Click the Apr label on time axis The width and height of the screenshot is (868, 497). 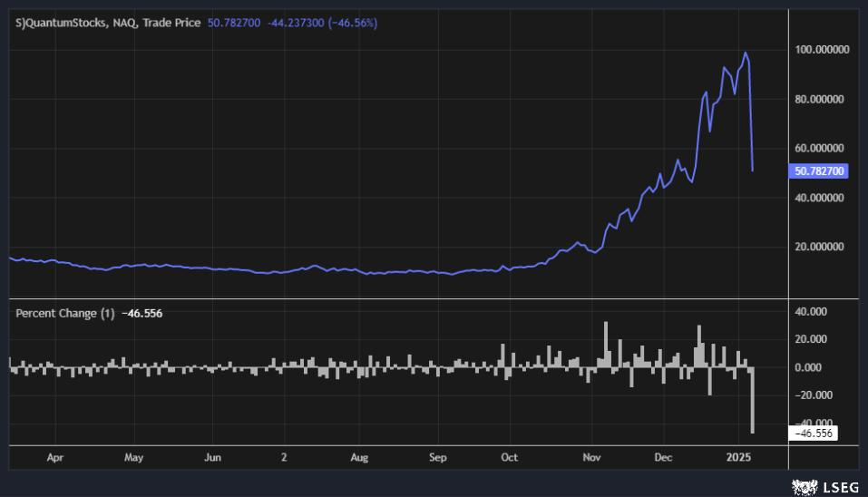coord(54,458)
